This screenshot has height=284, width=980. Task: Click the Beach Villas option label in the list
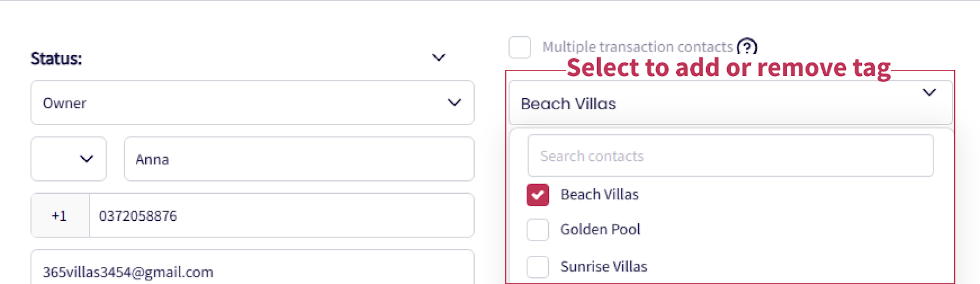tap(599, 194)
